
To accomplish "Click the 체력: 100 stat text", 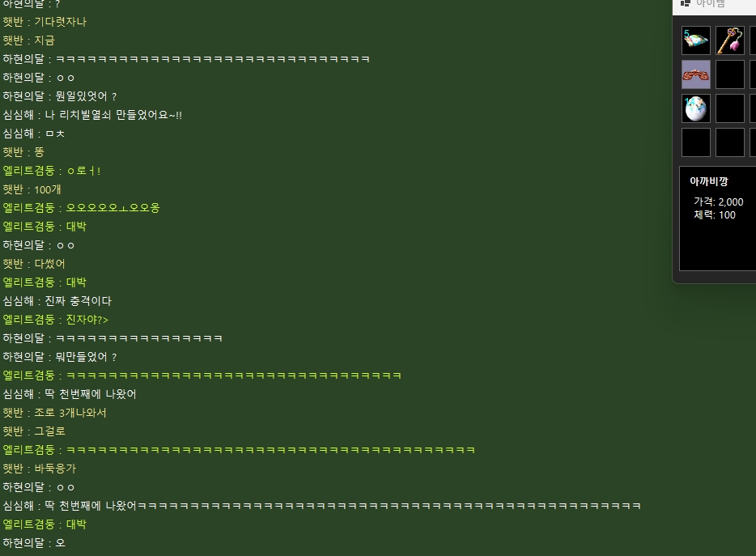I will coord(715,215).
